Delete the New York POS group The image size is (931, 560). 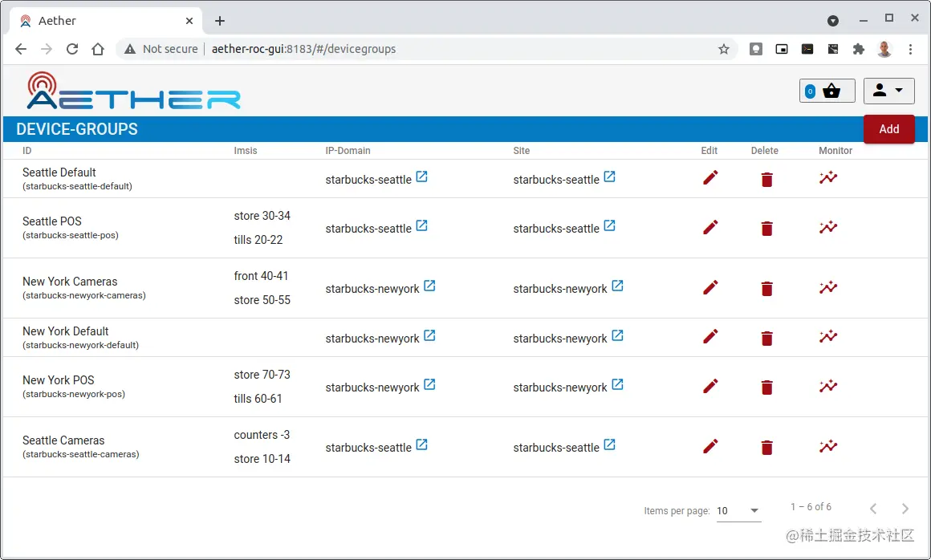766,388
